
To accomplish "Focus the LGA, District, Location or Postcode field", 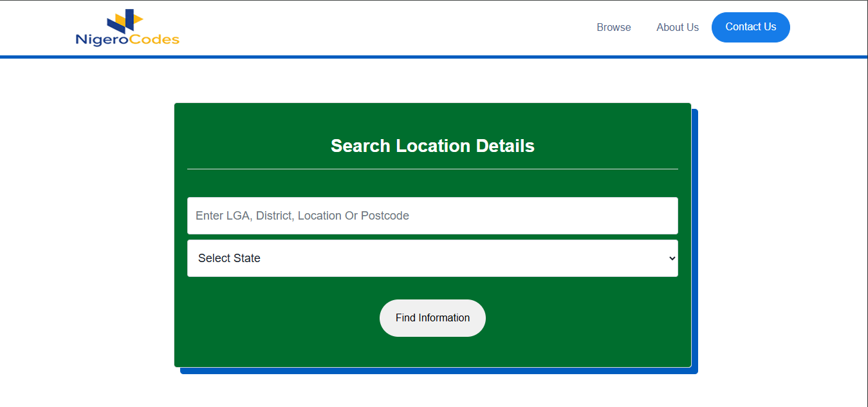I will (432, 216).
